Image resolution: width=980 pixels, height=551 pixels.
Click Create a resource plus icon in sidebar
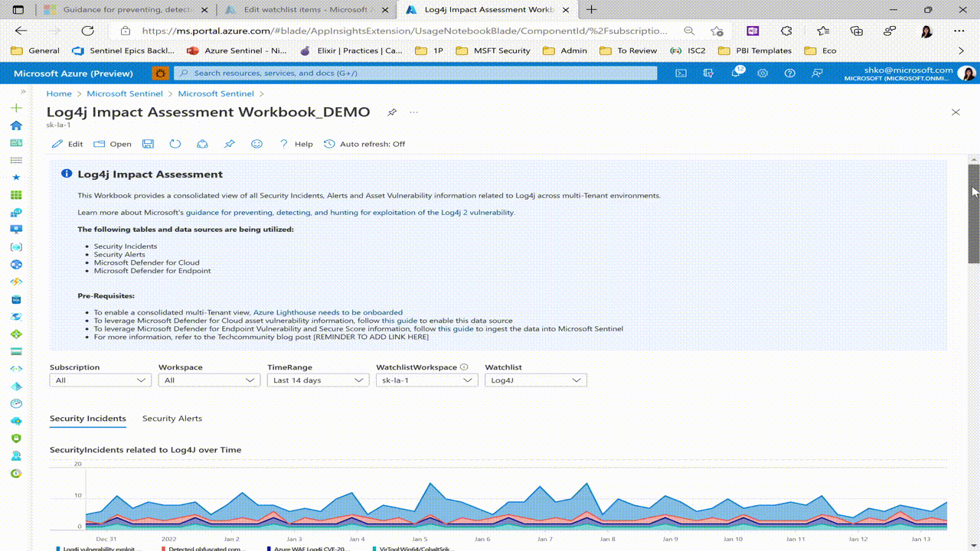(x=16, y=108)
